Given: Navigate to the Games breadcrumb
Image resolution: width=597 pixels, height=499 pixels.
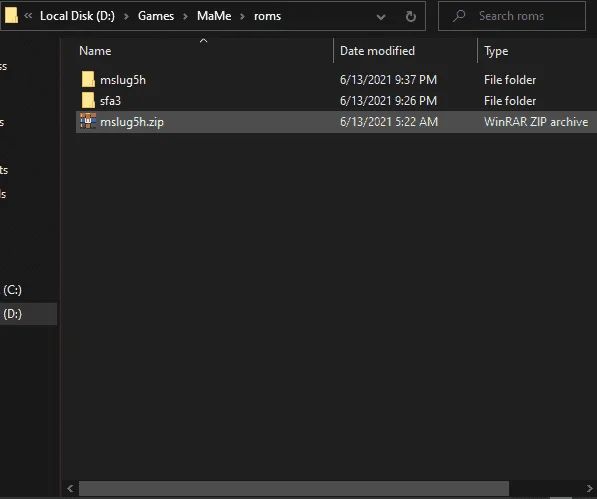Looking at the screenshot, I should pos(156,16).
